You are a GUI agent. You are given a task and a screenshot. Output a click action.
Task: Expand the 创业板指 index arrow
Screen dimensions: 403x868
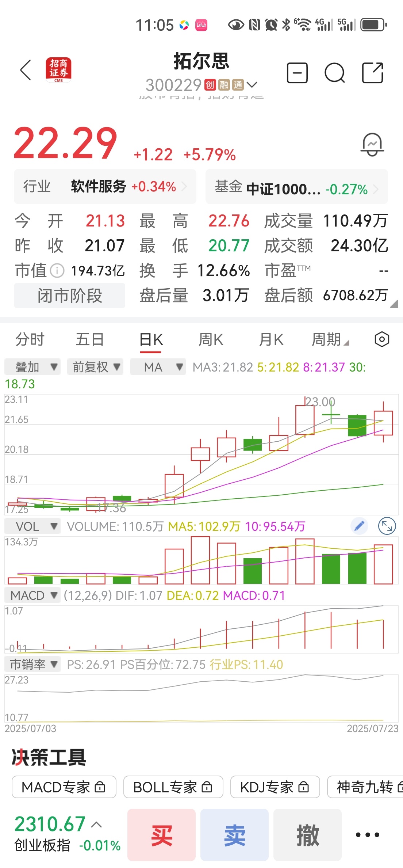pyautogui.click(x=96, y=825)
